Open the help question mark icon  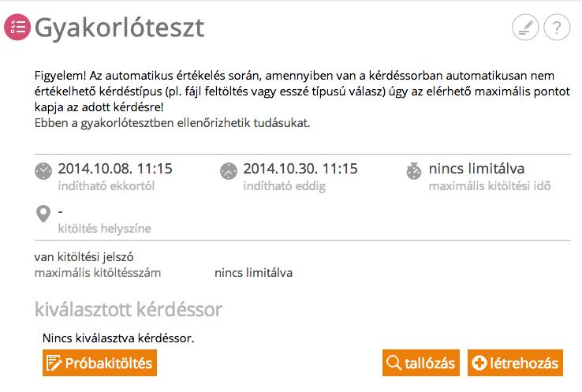tap(557, 27)
